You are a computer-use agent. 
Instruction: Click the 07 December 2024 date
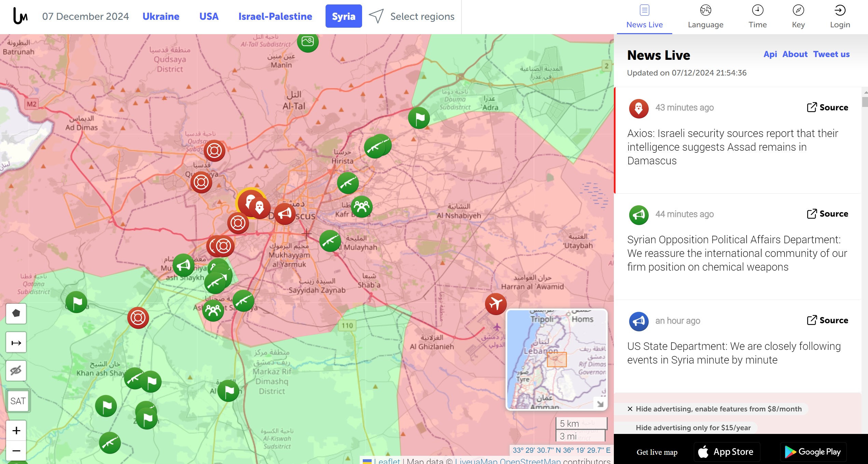(x=85, y=16)
